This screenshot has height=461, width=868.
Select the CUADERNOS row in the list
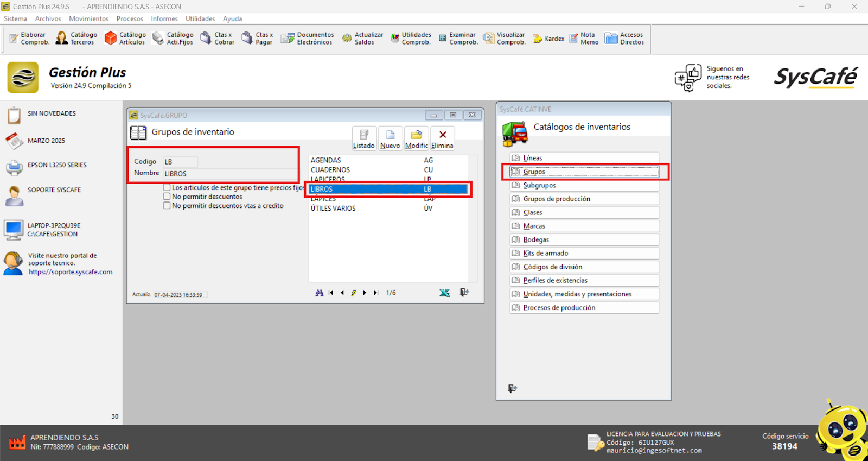click(x=330, y=170)
